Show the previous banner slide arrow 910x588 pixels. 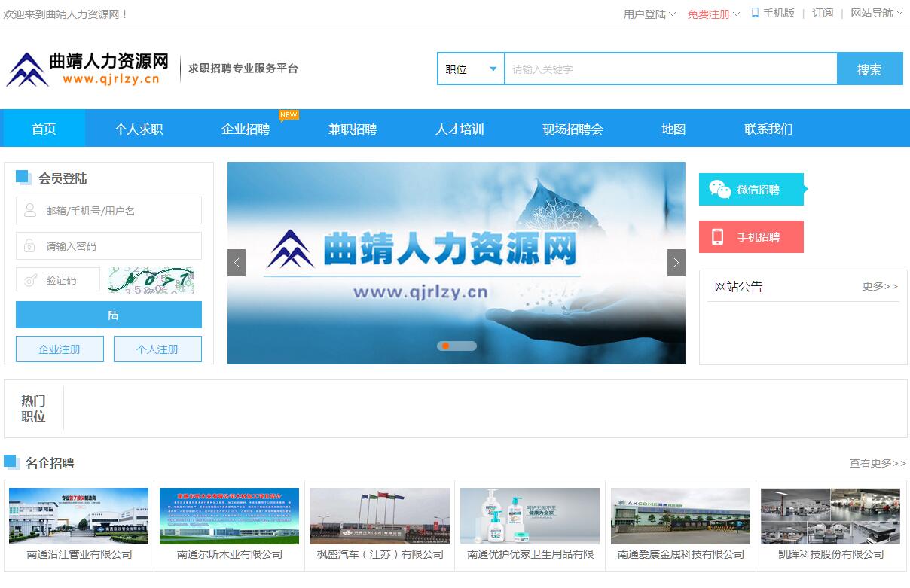click(237, 263)
